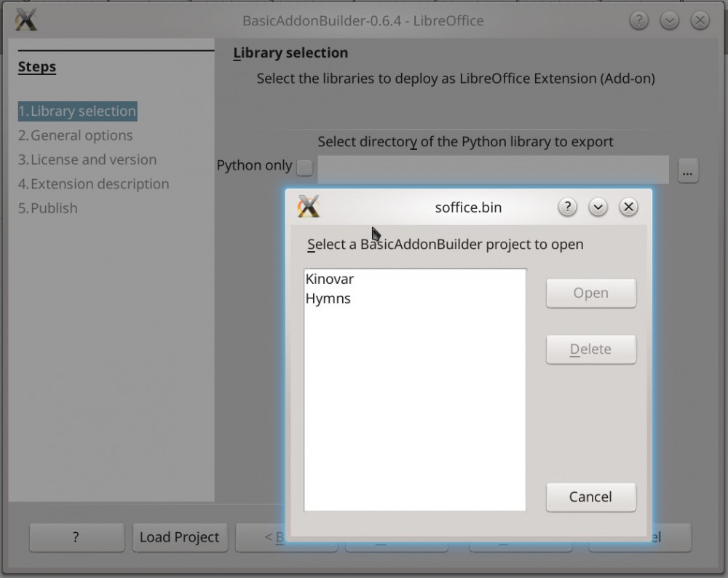Go to step 5 Publish
This screenshot has width=728, height=578.
coord(48,208)
